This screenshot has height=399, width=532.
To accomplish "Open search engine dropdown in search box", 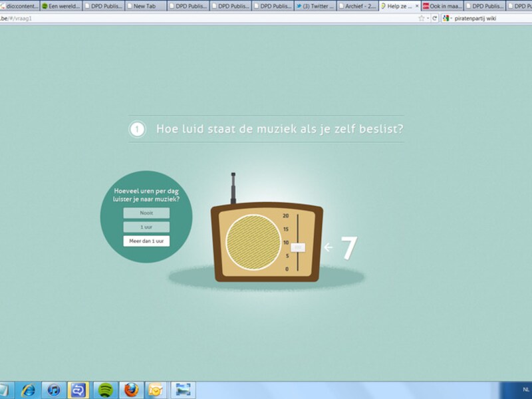I will click(448, 19).
